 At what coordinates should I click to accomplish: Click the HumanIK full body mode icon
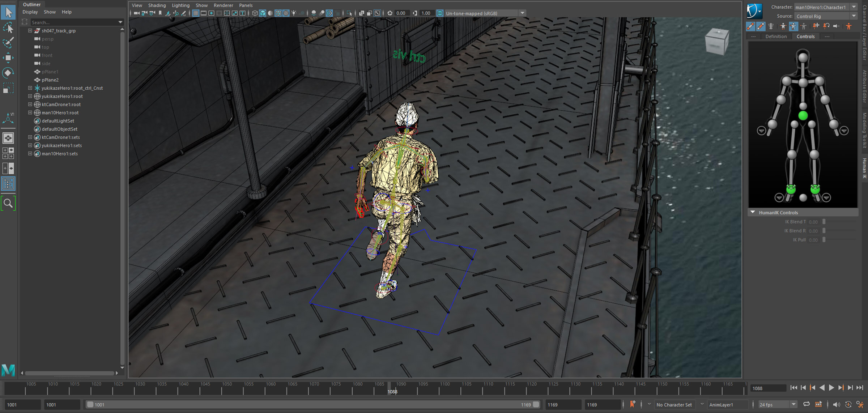coord(783,26)
